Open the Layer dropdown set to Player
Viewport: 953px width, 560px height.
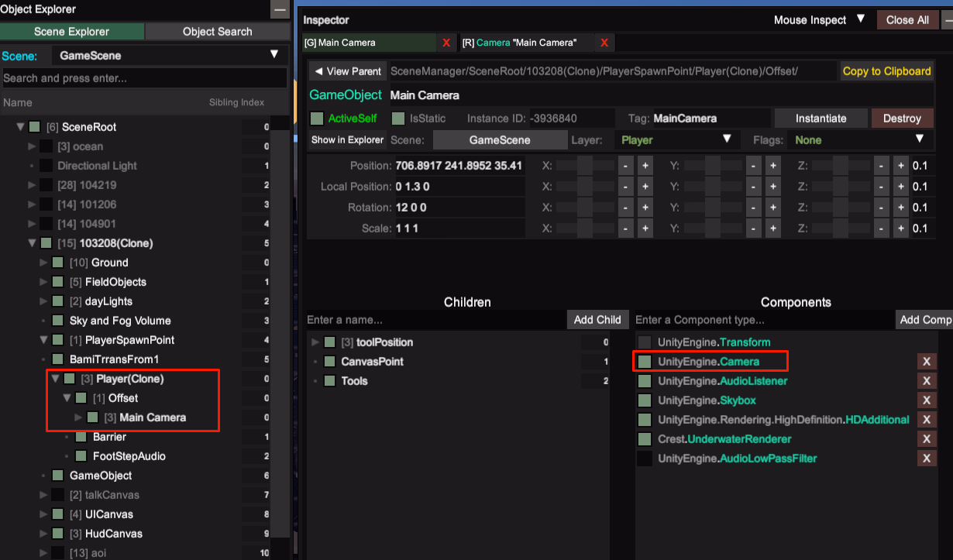pos(674,140)
